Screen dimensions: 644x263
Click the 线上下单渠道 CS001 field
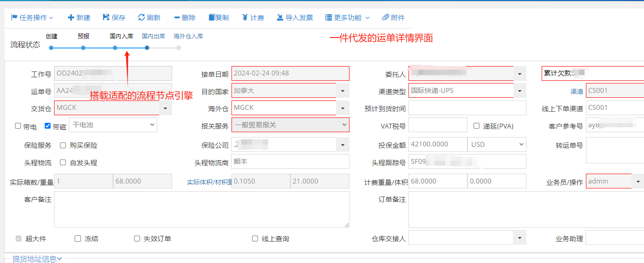[x=615, y=108]
